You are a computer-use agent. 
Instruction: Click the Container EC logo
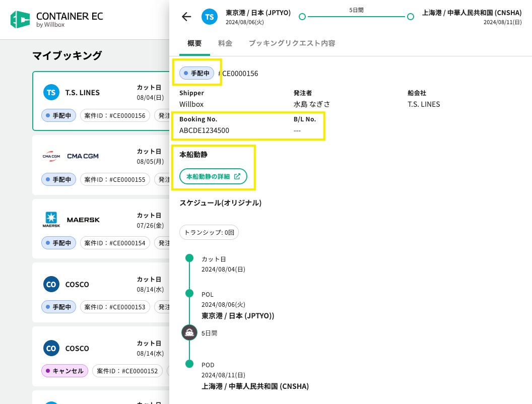[x=56, y=19]
